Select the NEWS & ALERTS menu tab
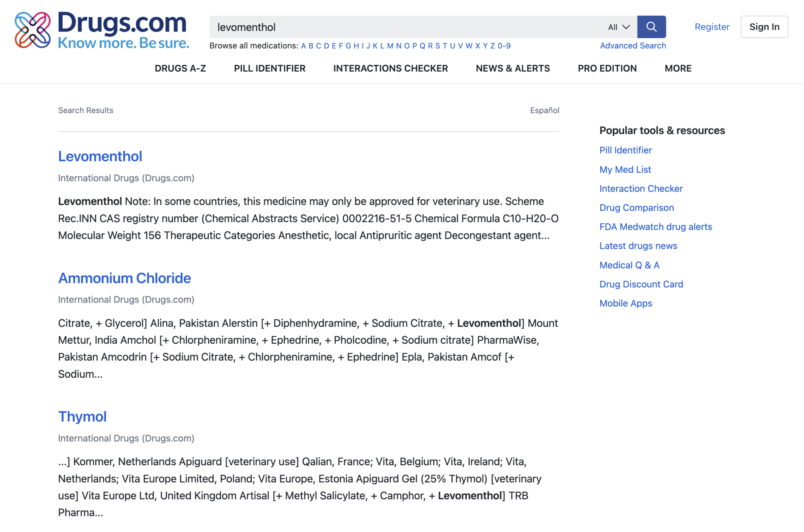This screenshot has width=804, height=532. (x=513, y=67)
